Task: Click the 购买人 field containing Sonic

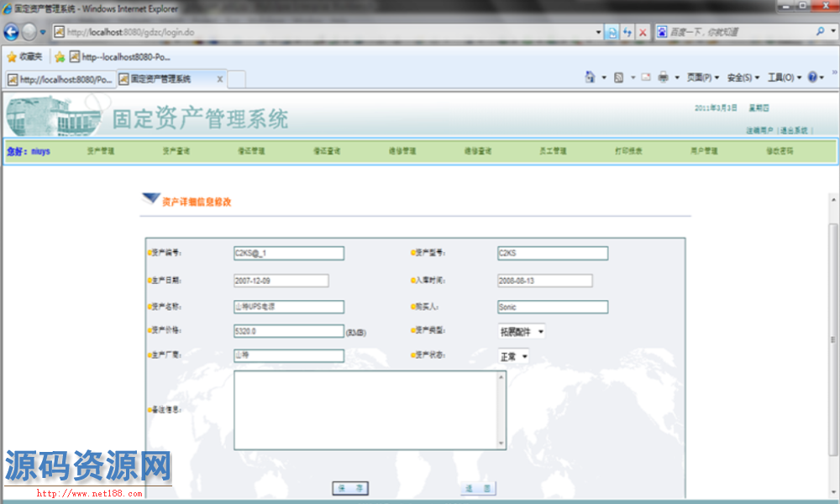Action: [x=553, y=307]
